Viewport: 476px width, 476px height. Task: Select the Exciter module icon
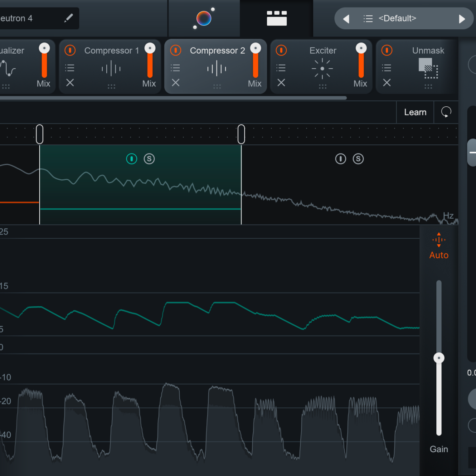[322, 68]
